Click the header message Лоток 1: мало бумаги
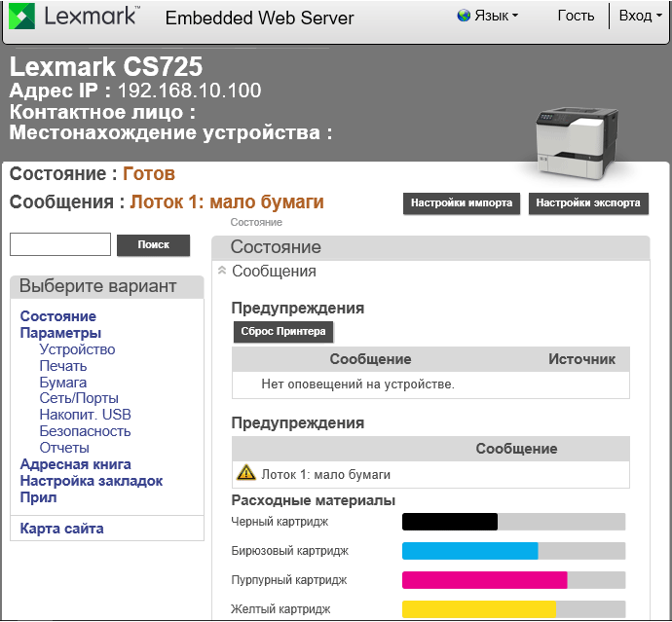Viewport: 672px width, 622px height. 227,201
